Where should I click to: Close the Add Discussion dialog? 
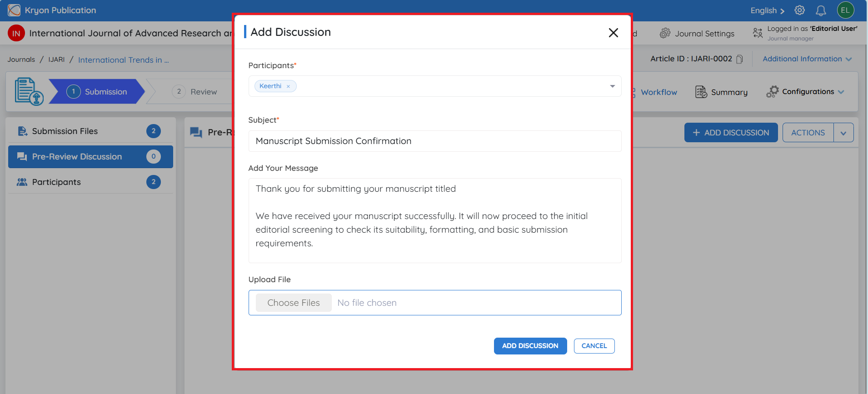click(x=613, y=33)
